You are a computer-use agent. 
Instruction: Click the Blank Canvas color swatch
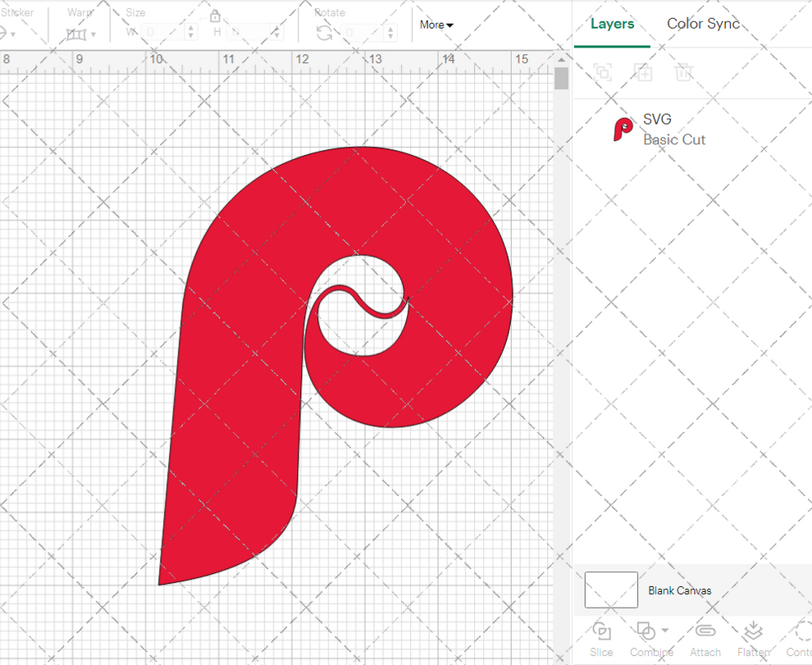[x=610, y=590]
